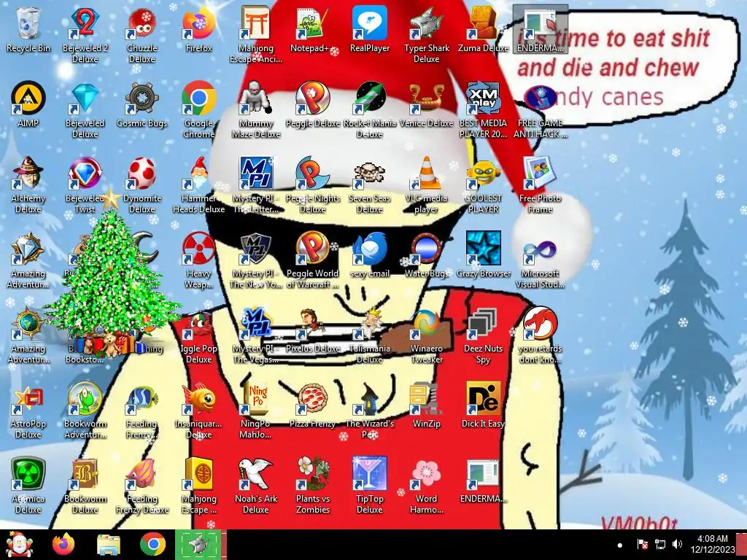This screenshot has height=560, width=747.
Task: Launch AstroPop Deluxe shortcut
Action: [28, 411]
